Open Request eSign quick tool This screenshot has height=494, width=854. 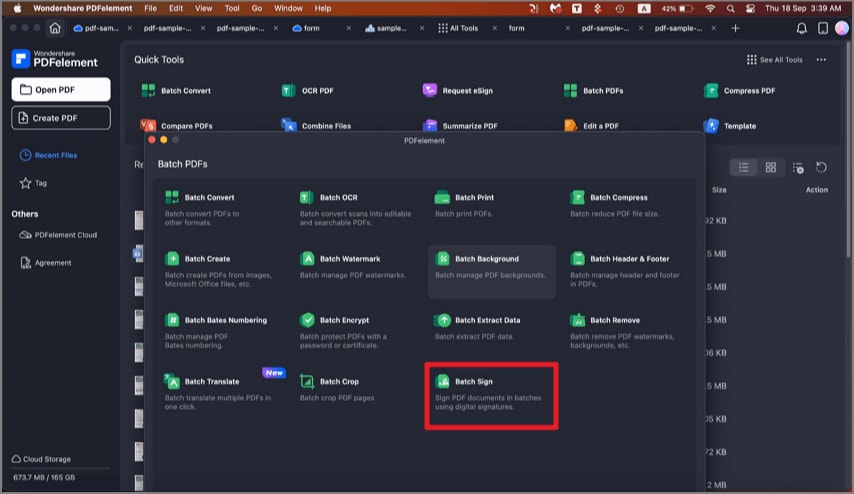[x=458, y=90]
